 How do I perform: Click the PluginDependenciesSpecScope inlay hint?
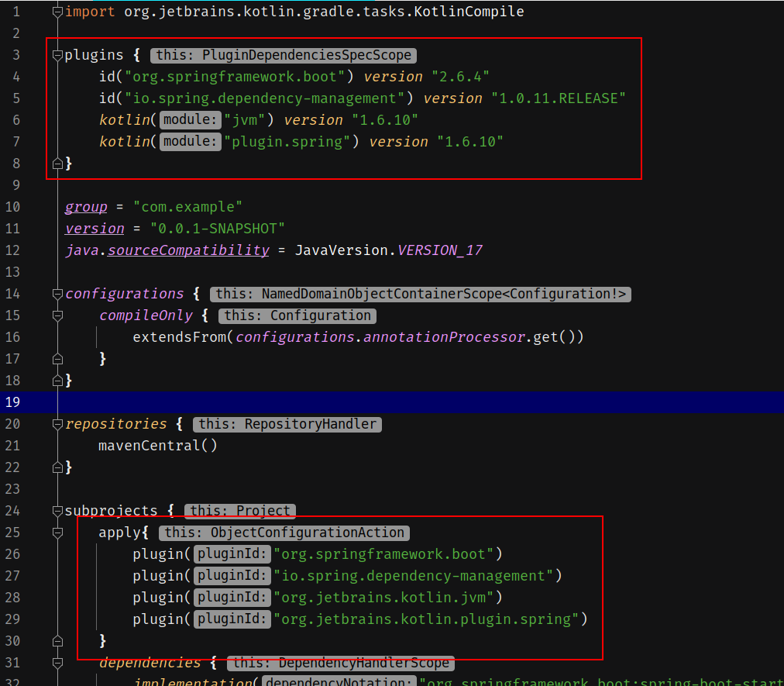284,55
